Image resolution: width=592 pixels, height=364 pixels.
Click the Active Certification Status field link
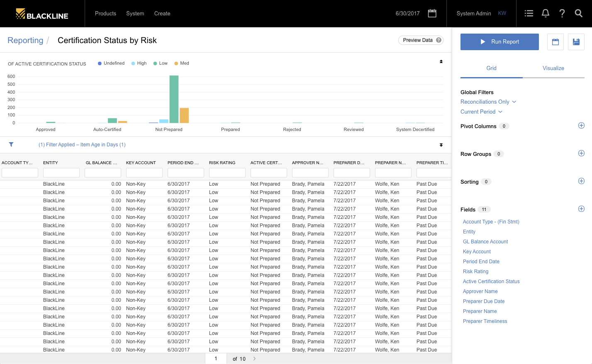491,281
